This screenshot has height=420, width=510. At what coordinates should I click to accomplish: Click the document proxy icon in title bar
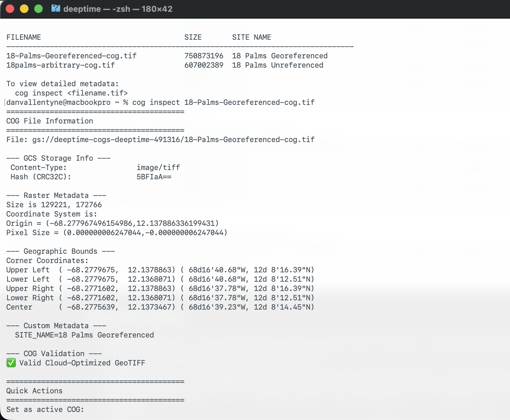pyautogui.click(x=56, y=8)
